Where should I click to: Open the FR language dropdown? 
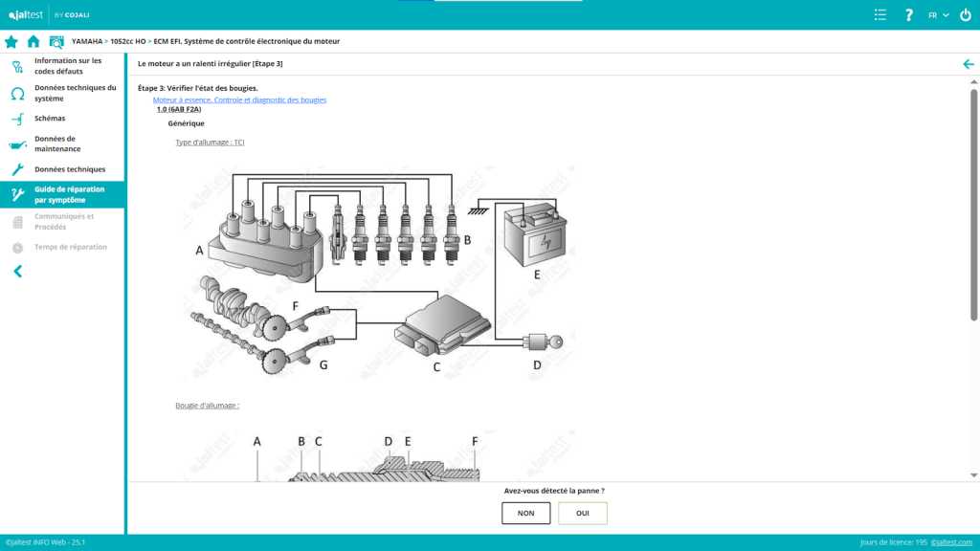tap(938, 14)
